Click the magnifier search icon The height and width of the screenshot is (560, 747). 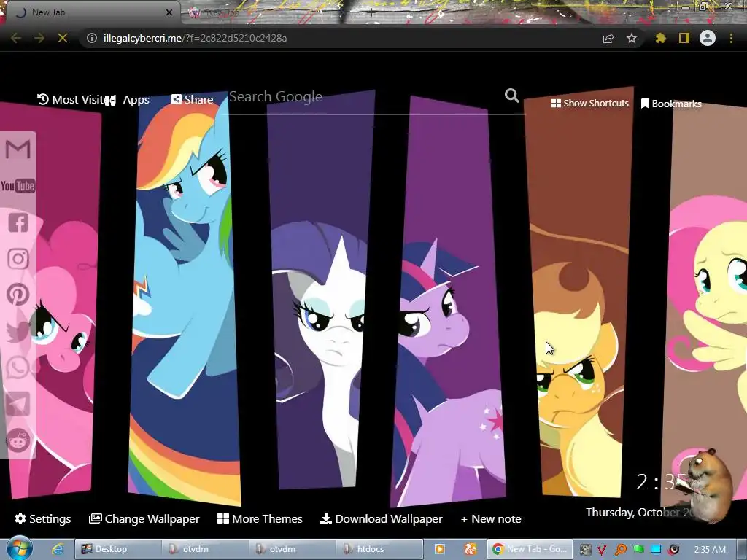pyautogui.click(x=511, y=96)
